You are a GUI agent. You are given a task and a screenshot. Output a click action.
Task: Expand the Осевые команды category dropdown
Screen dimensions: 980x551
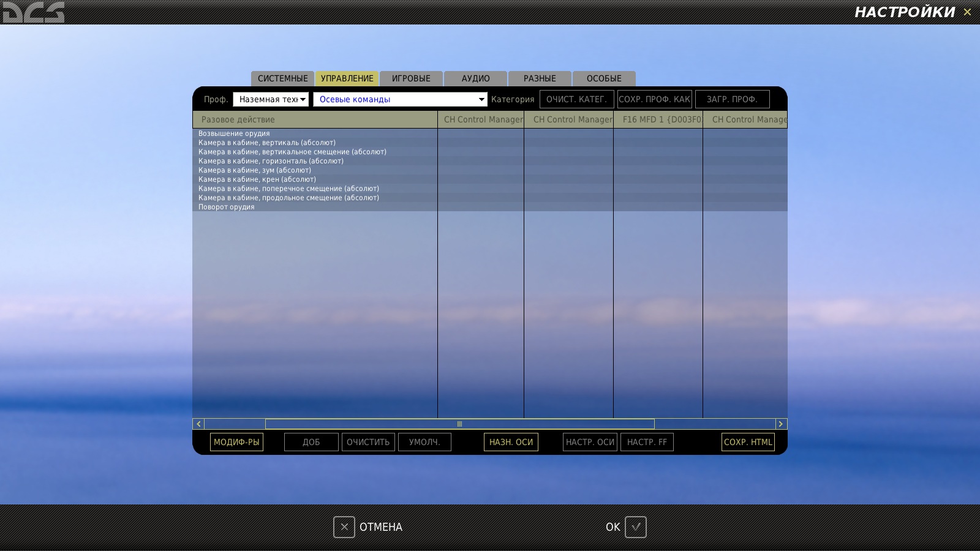point(401,99)
